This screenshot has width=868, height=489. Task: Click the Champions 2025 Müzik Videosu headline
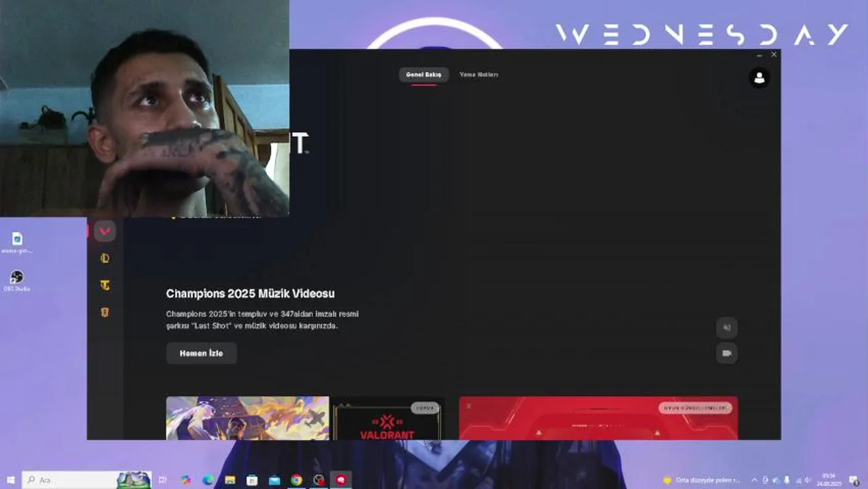coord(250,293)
